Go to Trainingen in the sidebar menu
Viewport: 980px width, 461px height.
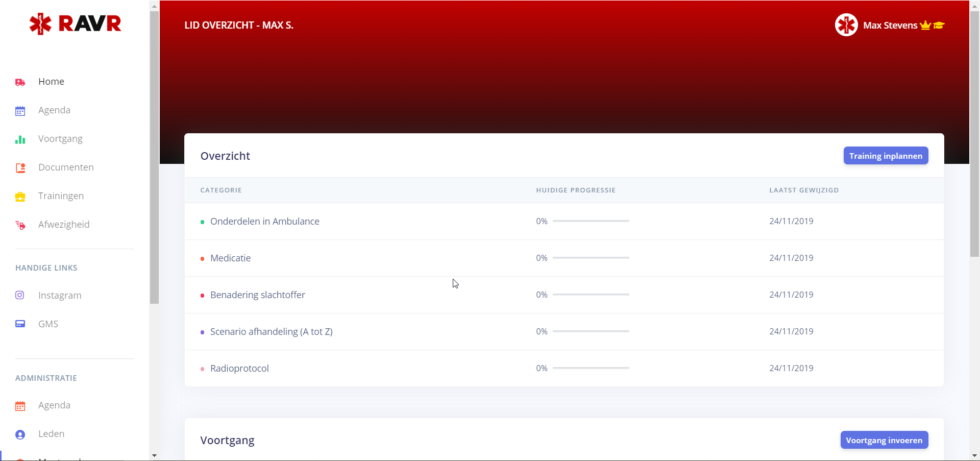pos(61,196)
